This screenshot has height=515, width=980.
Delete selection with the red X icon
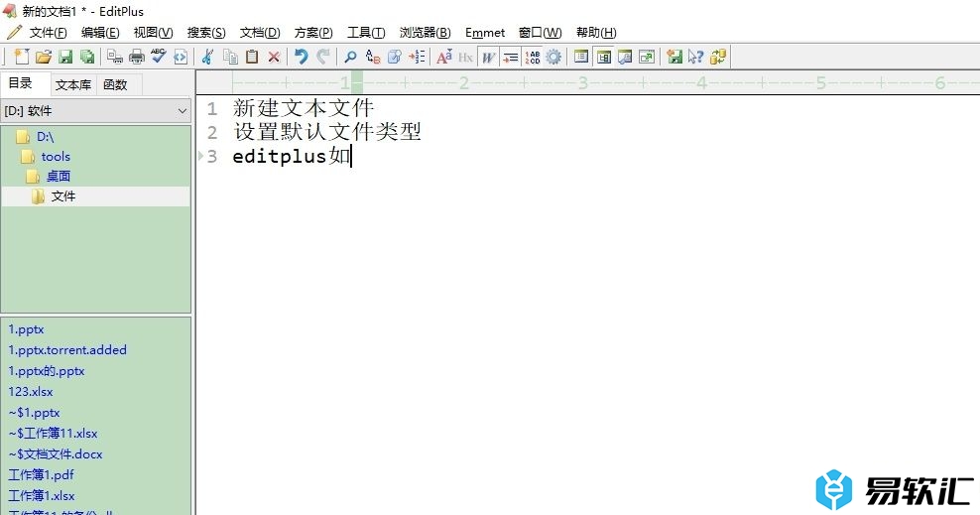(x=274, y=57)
